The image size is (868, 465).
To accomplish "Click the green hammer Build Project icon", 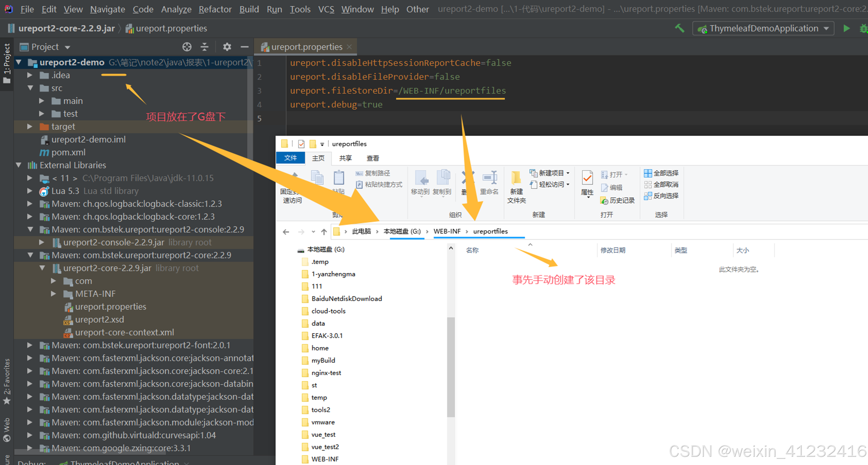I will 679,28.
